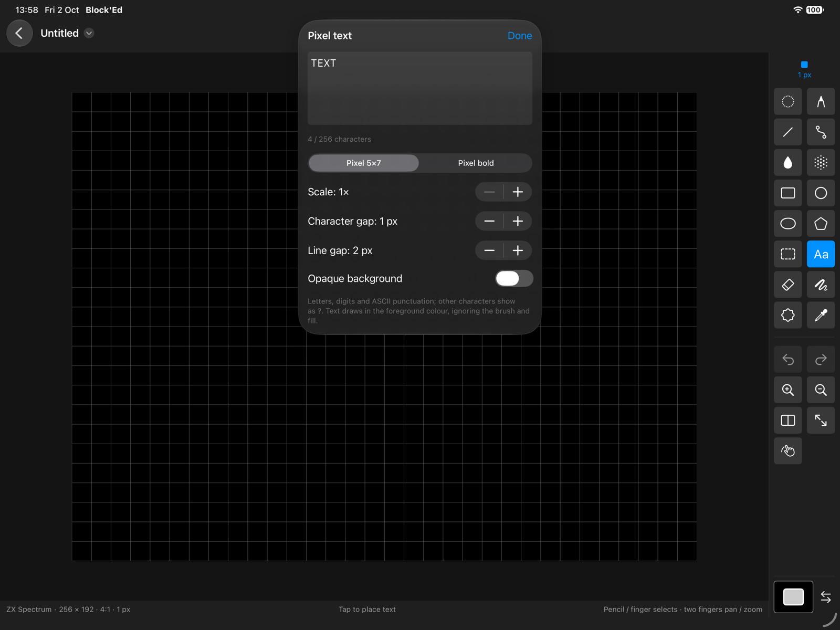
Task: Select the badge-shaped stamp tool
Action: 787,315
